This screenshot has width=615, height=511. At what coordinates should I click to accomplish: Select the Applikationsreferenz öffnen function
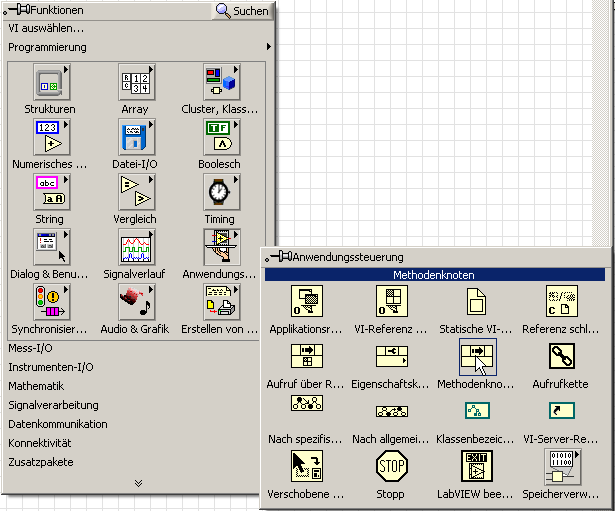pos(307,301)
